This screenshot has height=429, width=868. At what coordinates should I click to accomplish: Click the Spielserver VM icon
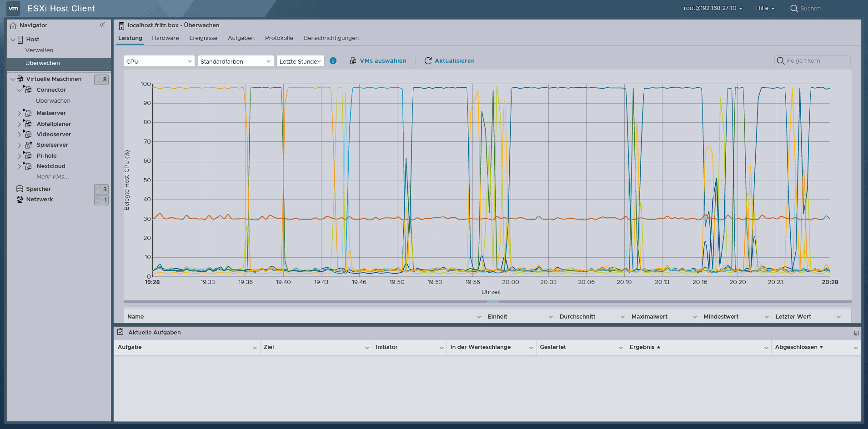click(28, 145)
